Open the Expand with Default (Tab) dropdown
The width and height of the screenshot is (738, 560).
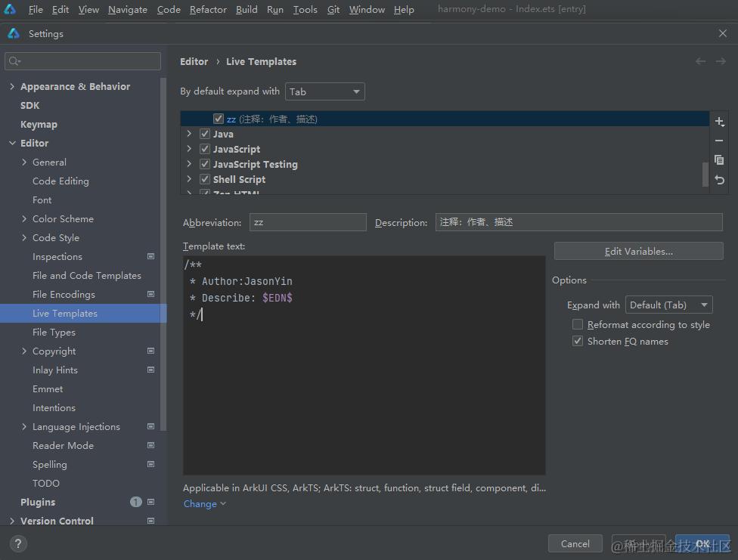668,305
